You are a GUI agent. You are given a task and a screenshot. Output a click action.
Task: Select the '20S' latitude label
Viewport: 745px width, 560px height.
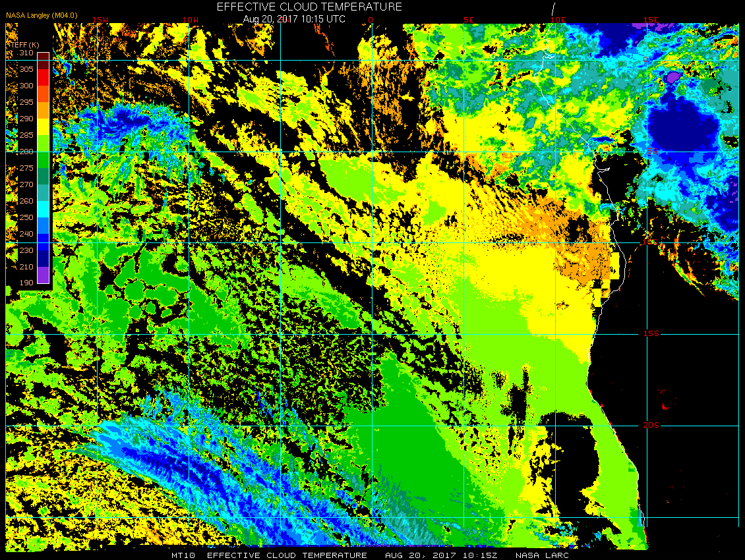[x=651, y=425]
